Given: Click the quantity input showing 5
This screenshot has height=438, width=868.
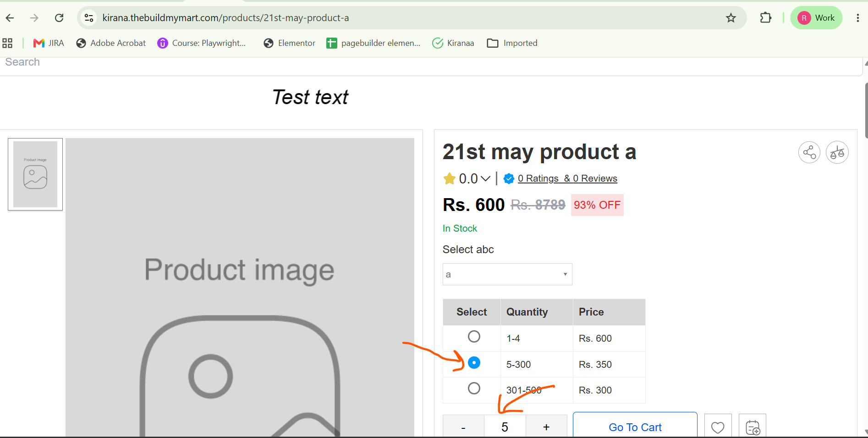Looking at the screenshot, I should pyautogui.click(x=505, y=426).
